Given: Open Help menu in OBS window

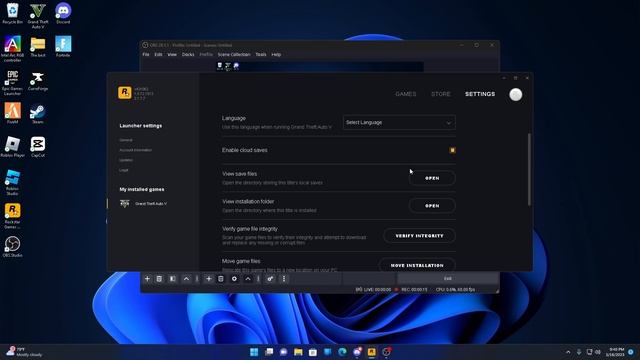Looking at the screenshot, I should (x=276, y=54).
